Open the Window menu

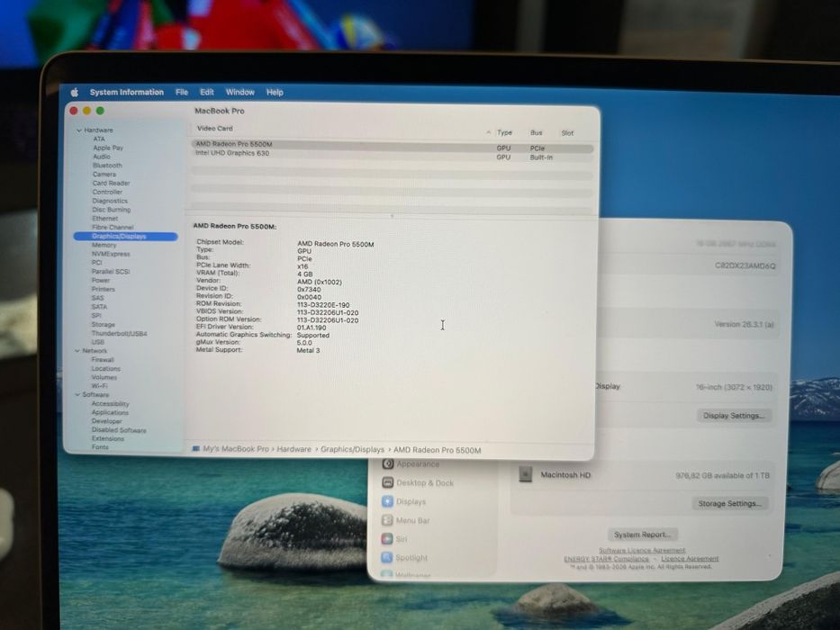pos(240,92)
